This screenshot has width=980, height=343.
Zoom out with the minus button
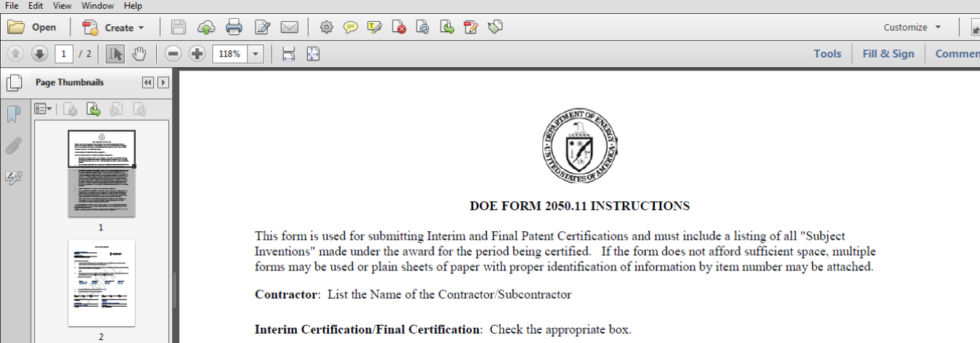[173, 54]
